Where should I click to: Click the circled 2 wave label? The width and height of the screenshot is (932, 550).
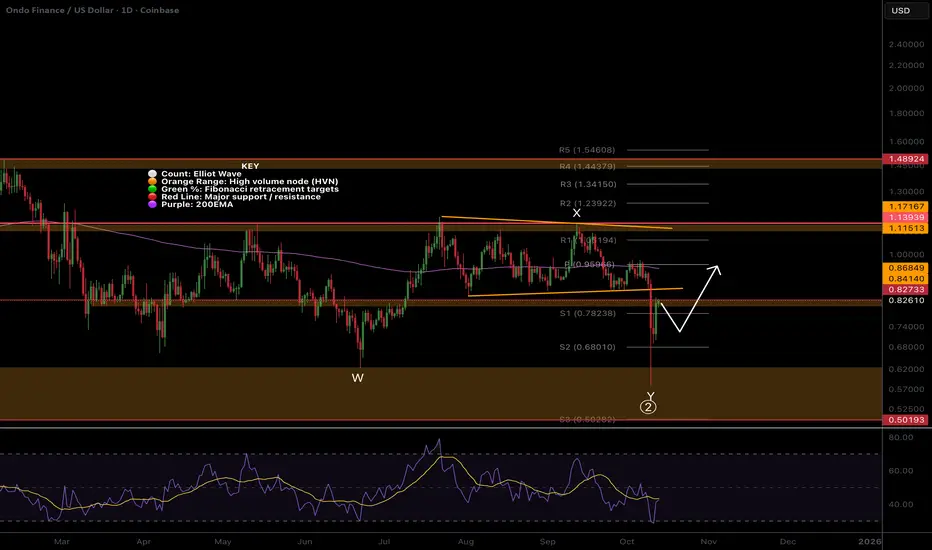(x=648, y=407)
